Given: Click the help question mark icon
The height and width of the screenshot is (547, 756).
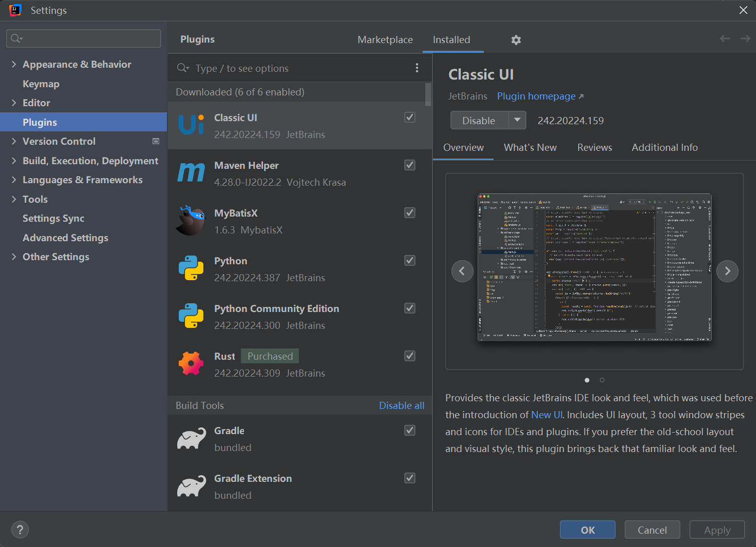Looking at the screenshot, I should pyautogui.click(x=20, y=529).
